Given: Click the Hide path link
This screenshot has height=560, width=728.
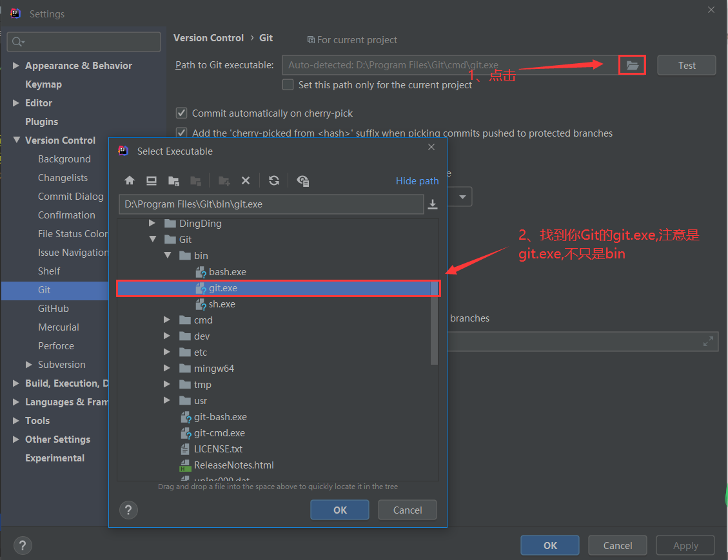Looking at the screenshot, I should pos(417,181).
